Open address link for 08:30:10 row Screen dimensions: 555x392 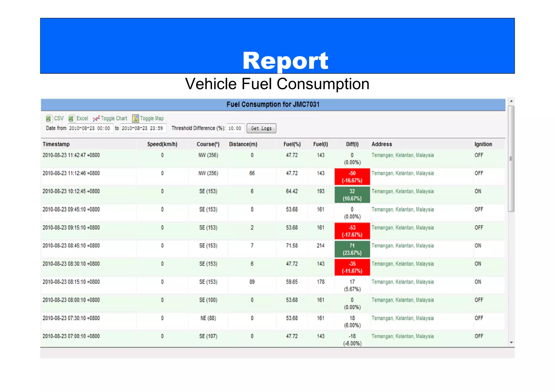(402, 264)
